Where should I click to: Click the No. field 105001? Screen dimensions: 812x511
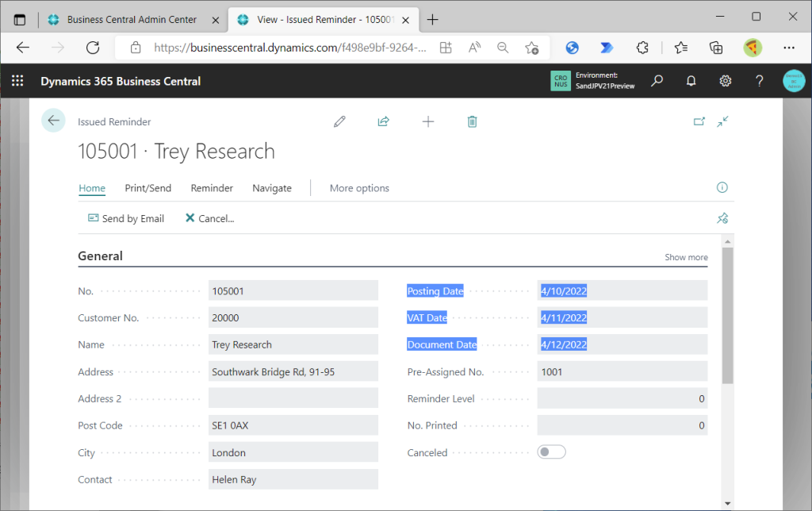pyautogui.click(x=293, y=290)
